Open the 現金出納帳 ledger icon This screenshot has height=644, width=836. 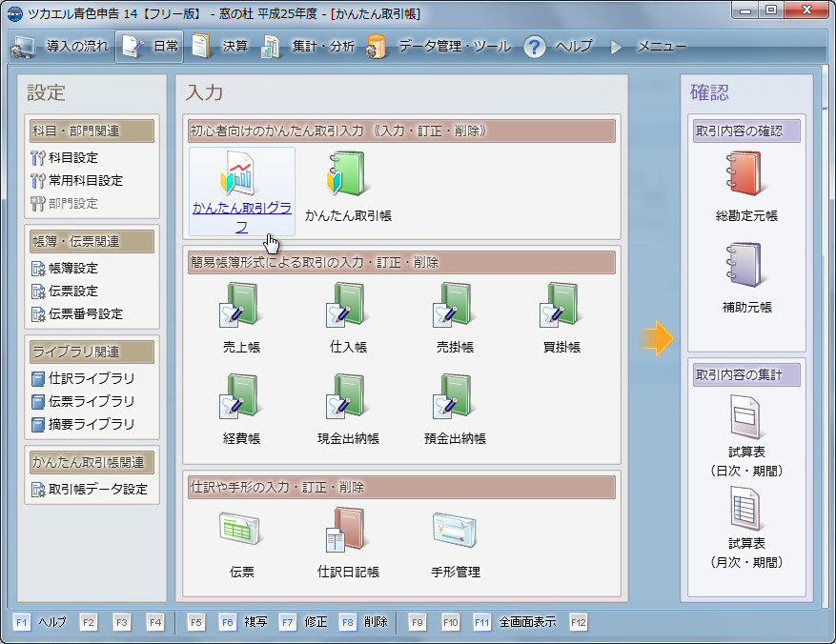(346, 396)
